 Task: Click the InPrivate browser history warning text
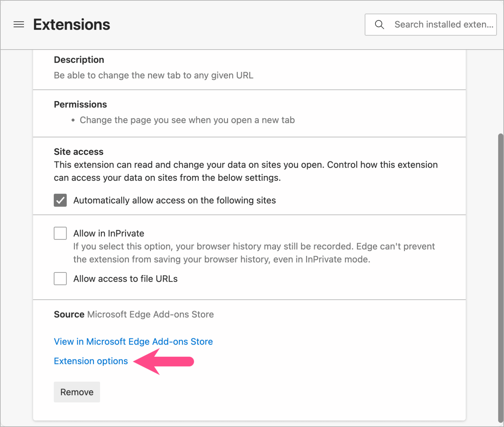[254, 253]
